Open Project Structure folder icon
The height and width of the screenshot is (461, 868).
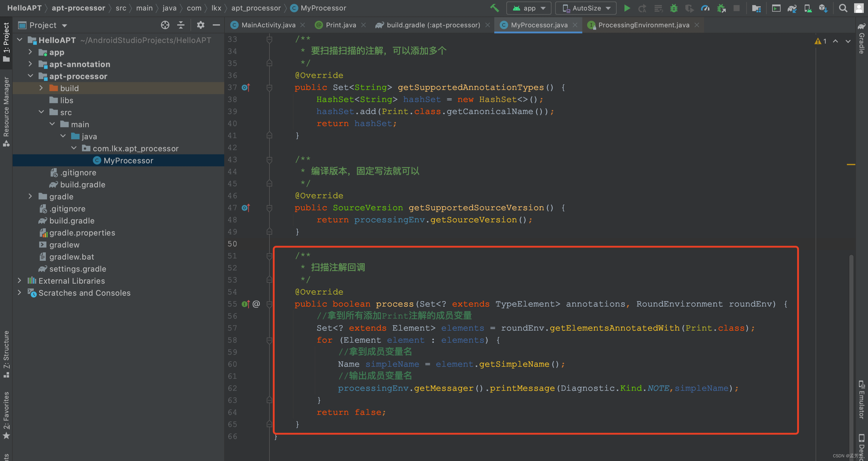pyautogui.click(x=756, y=8)
